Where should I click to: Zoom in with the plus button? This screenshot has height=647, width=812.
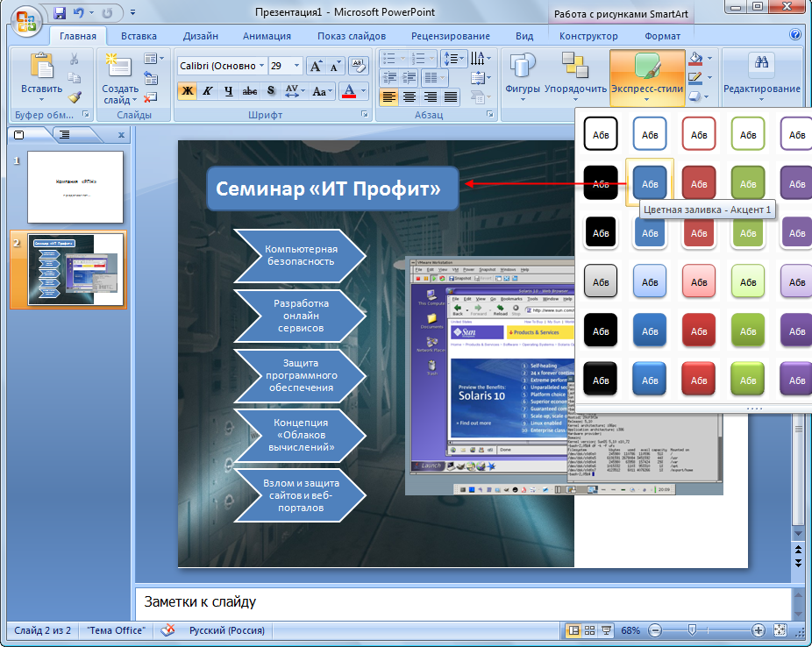(759, 630)
